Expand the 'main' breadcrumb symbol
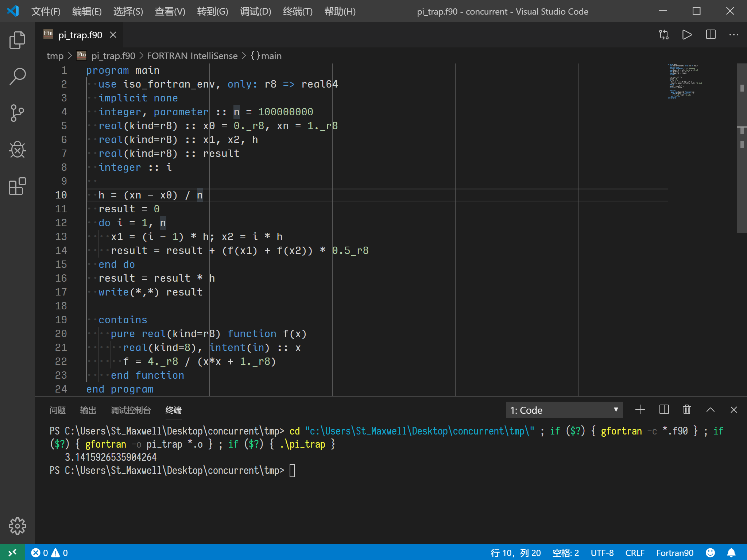747x560 pixels. coord(271,56)
